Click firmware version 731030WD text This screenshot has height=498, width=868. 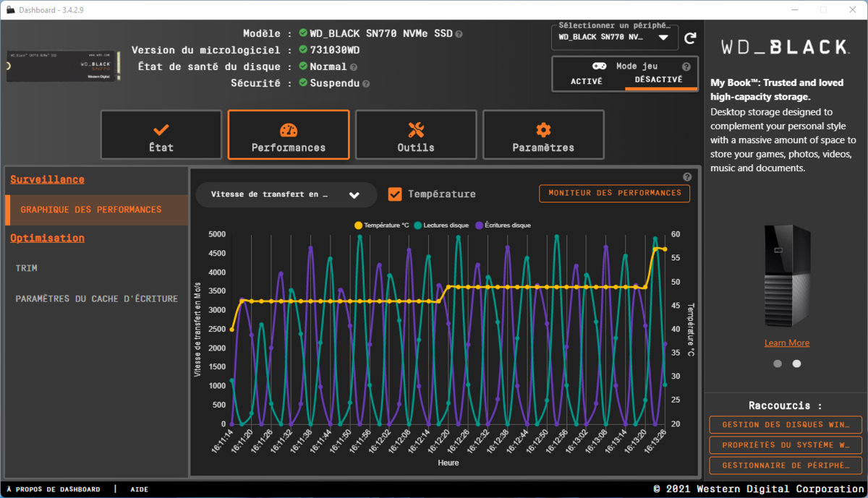point(335,50)
